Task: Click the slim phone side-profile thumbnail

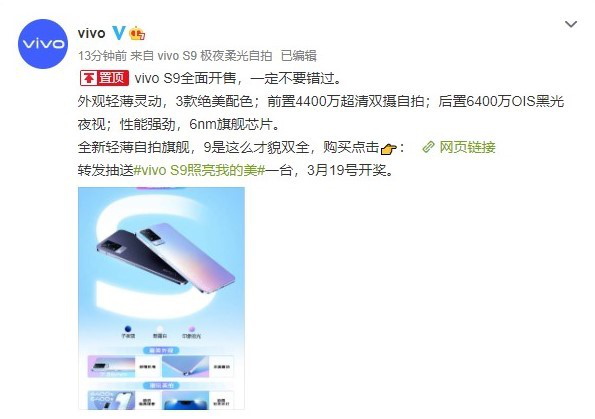Action: click(x=111, y=366)
